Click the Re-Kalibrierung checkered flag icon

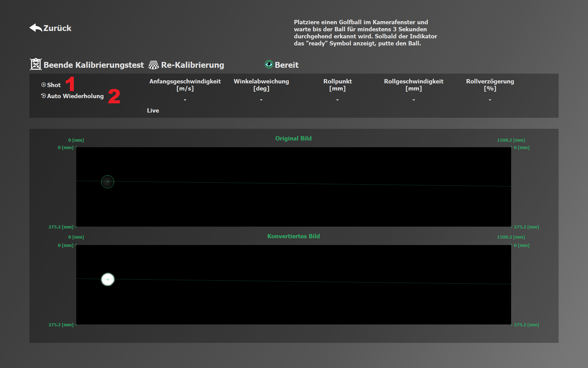coord(153,65)
